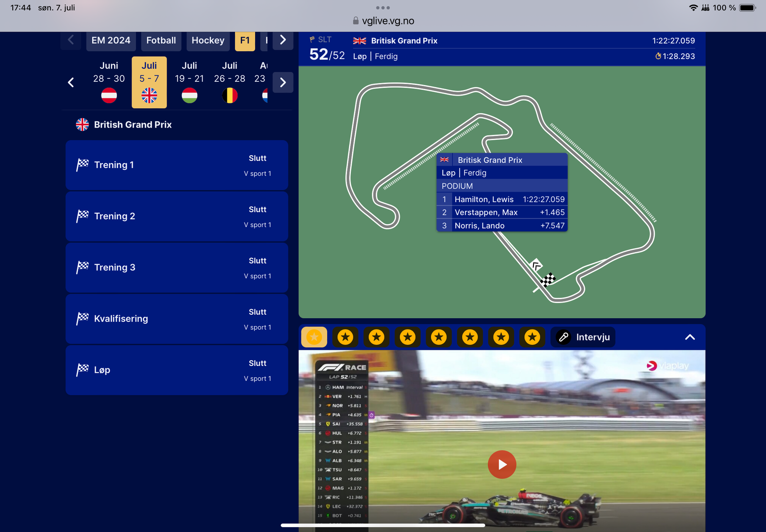Open the Løp race session

[x=177, y=370]
